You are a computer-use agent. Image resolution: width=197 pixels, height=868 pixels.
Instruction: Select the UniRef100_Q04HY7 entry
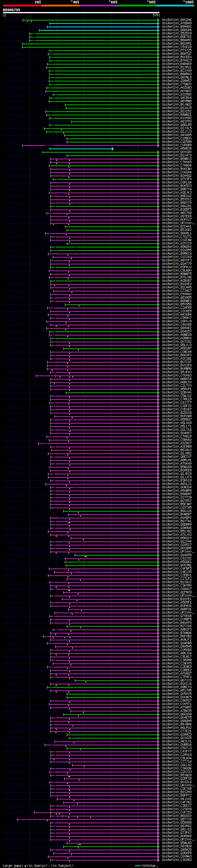(x=177, y=433)
